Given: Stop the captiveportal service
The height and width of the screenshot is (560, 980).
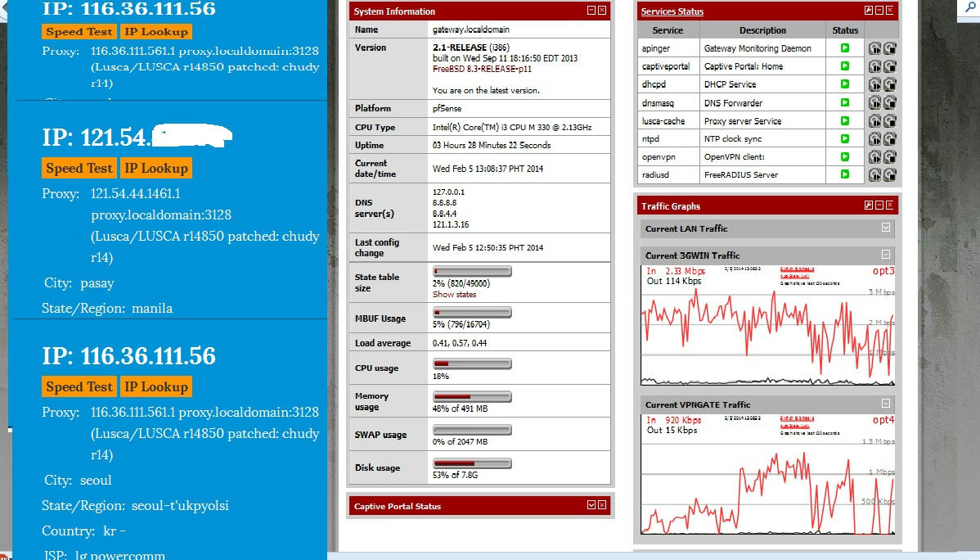Looking at the screenshot, I should [889, 66].
